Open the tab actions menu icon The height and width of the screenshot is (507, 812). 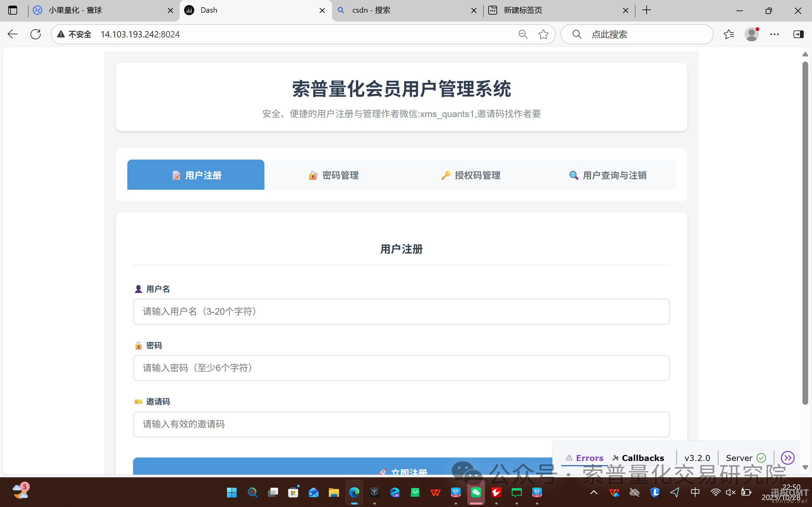13,10
